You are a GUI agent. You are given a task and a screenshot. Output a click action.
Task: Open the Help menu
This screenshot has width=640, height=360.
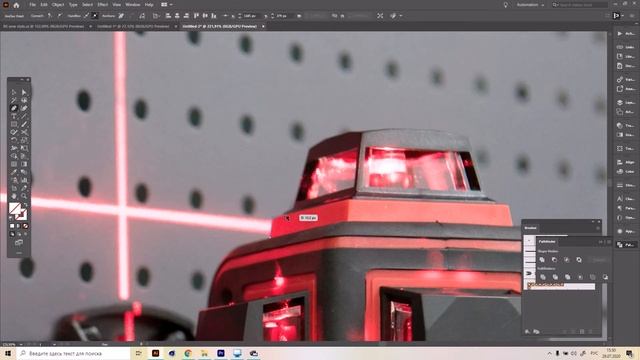pyautogui.click(x=149, y=5)
